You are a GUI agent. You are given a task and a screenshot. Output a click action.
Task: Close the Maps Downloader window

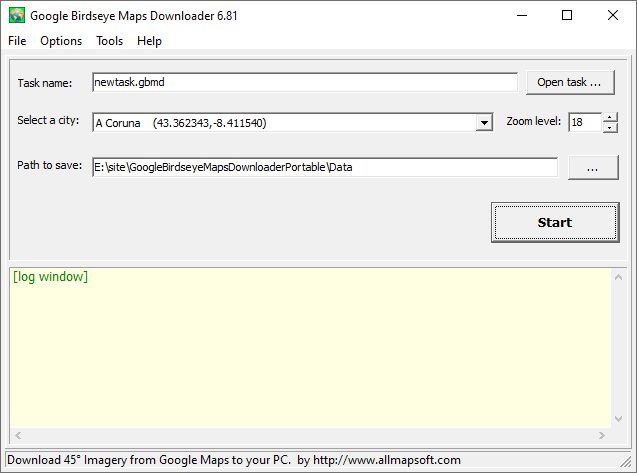(613, 15)
